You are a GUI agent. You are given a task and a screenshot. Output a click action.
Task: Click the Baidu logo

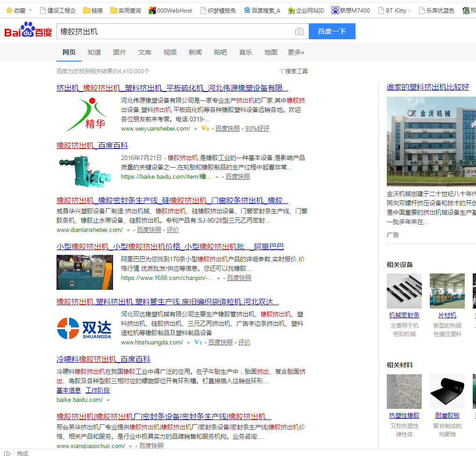click(x=28, y=30)
